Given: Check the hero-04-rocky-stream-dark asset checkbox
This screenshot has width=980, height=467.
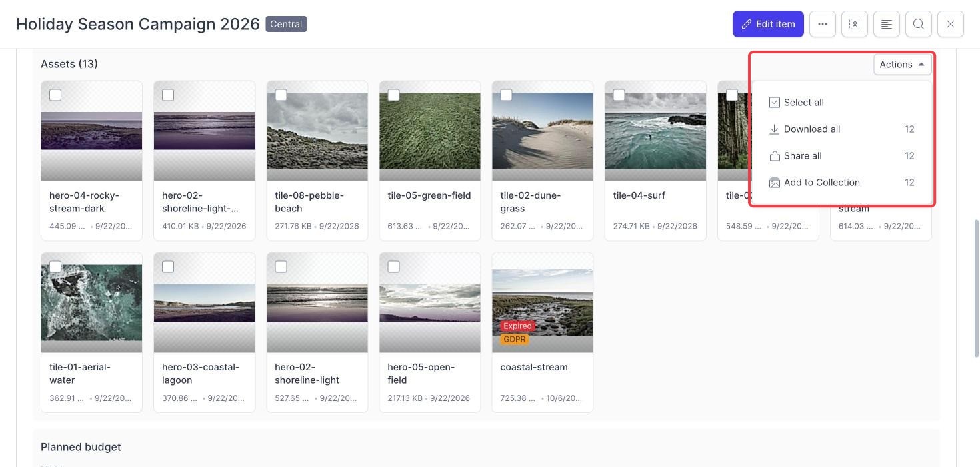Looking at the screenshot, I should pyautogui.click(x=55, y=95).
